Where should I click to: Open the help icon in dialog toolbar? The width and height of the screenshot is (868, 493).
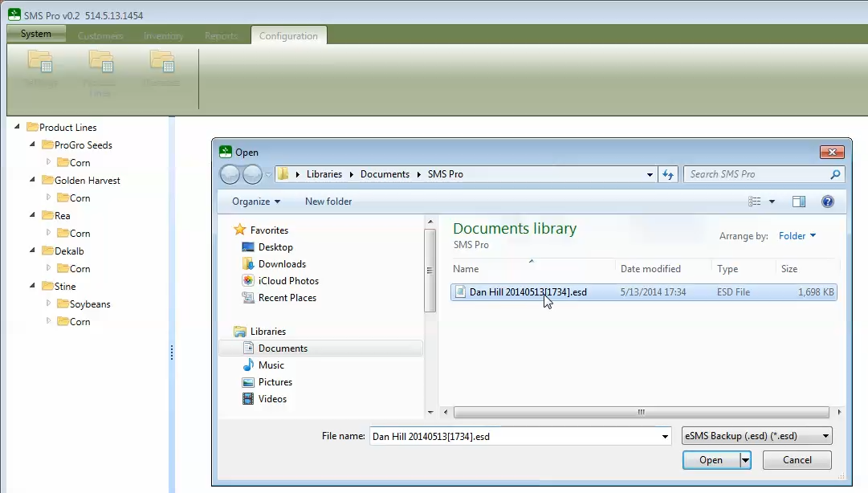tap(828, 202)
